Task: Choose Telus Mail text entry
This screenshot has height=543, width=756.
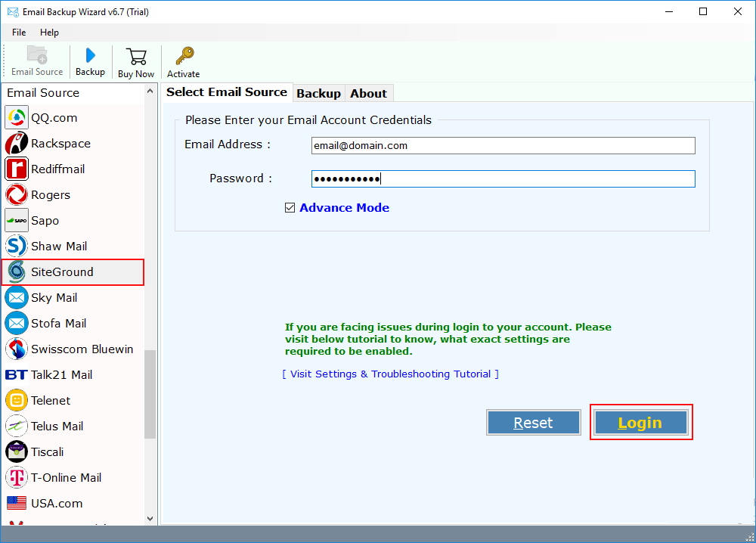Action: tap(57, 427)
